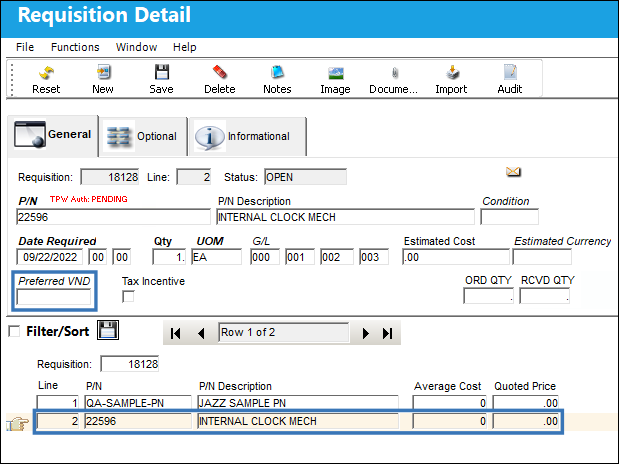The height and width of the screenshot is (464, 619).
Task: Click the G/L field showing 003
Action: [374, 257]
